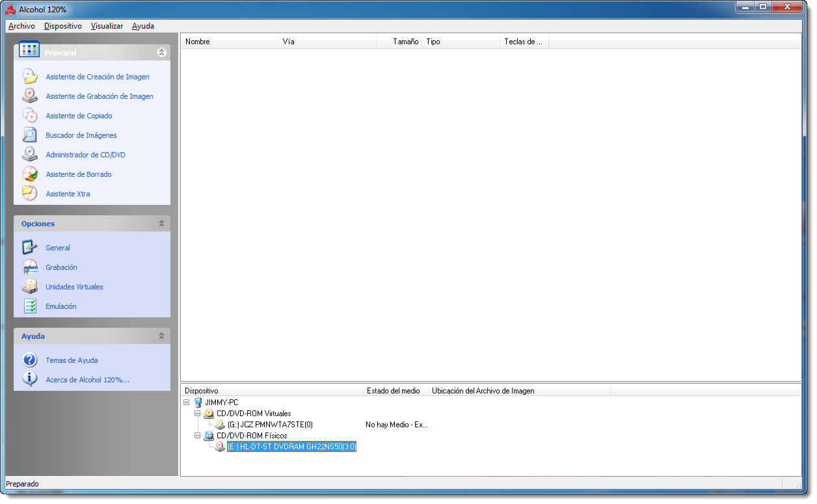The width and height of the screenshot is (817, 504).
Task: Click the Asistente de Copiado disc icon
Action: (x=30, y=116)
